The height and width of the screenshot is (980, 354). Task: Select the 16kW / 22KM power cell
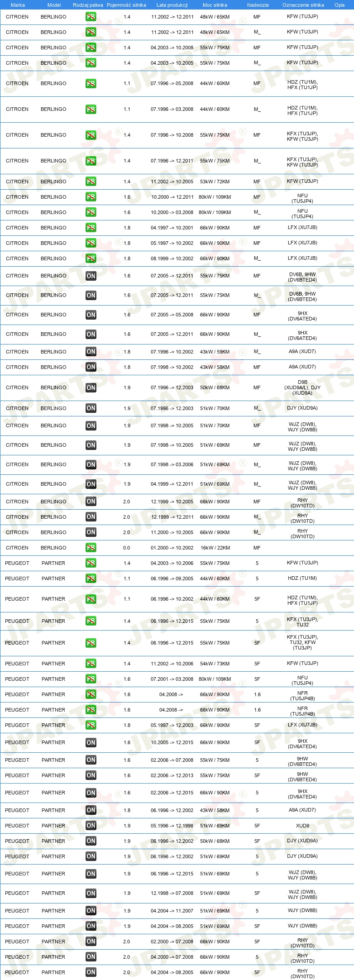click(x=215, y=548)
